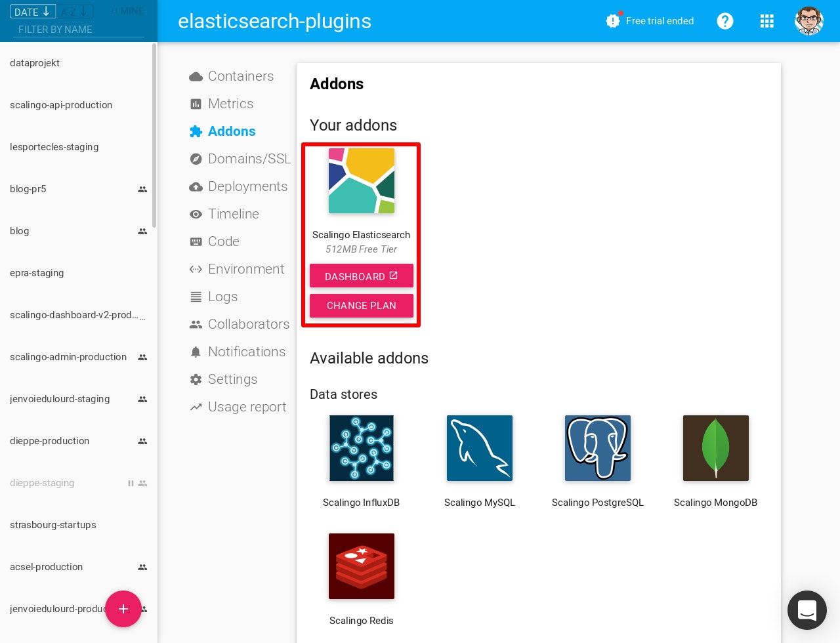Click the elasticsearch-plugins app title
The height and width of the screenshot is (643, 840).
[274, 21]
